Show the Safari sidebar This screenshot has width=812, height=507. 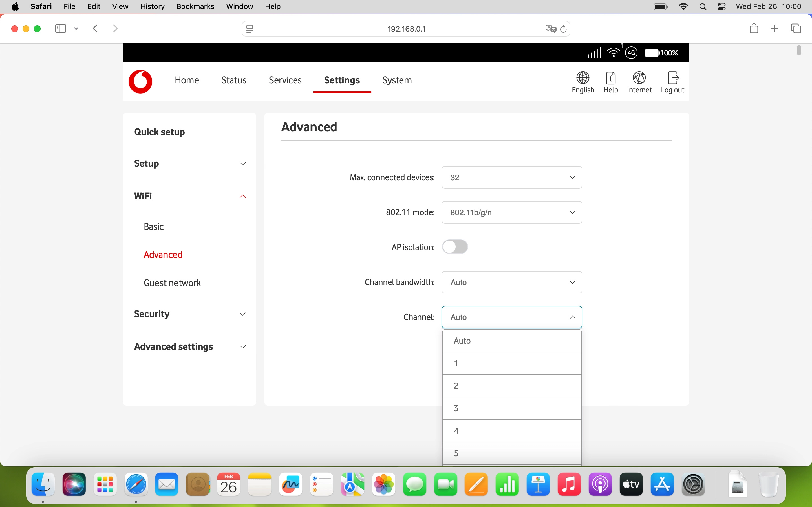tap(60, 28)
